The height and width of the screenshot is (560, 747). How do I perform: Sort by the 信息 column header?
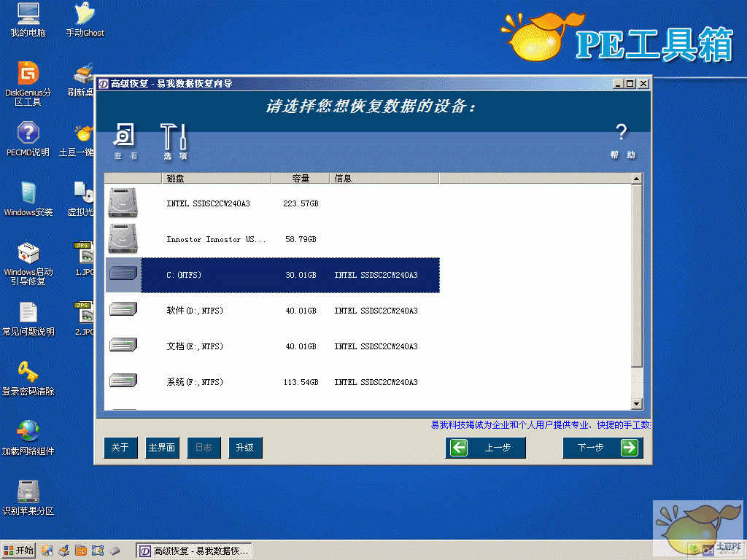(x=384, y=179)
